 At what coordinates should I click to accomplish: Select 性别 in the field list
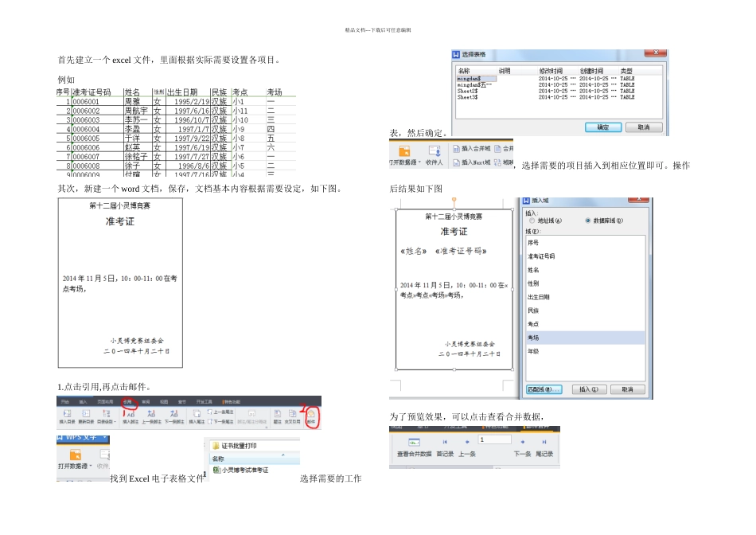click(x=586, y=283)
